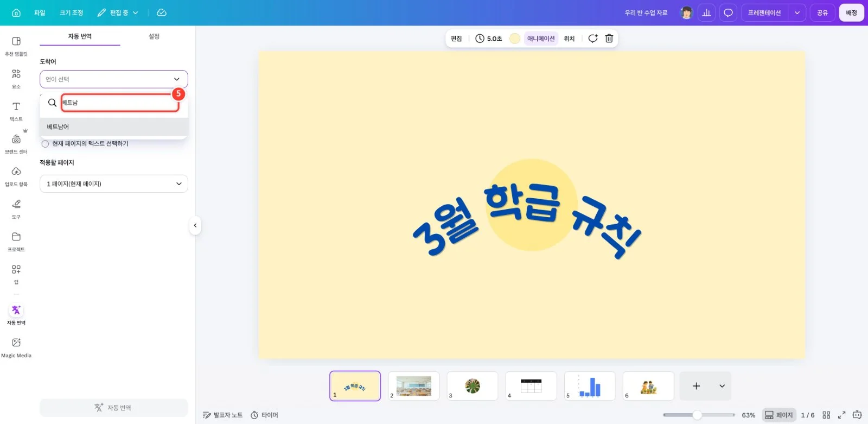868x424 pixels.
Task: Click the add comment refresh icon
Action: [593, 39]
